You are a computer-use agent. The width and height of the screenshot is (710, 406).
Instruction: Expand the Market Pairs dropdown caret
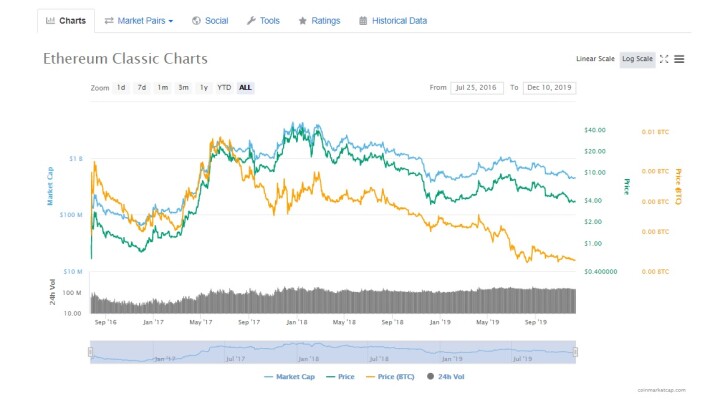tap(171, 21)
